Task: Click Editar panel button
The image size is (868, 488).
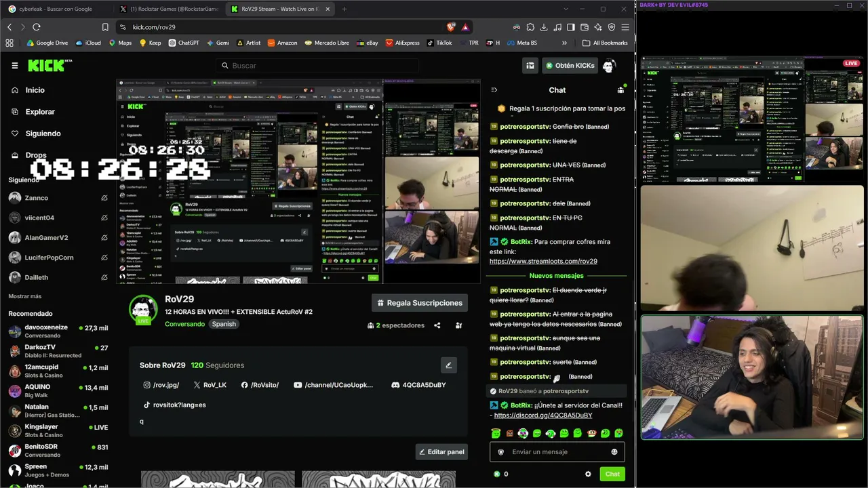Action: (x=441, y=452)
